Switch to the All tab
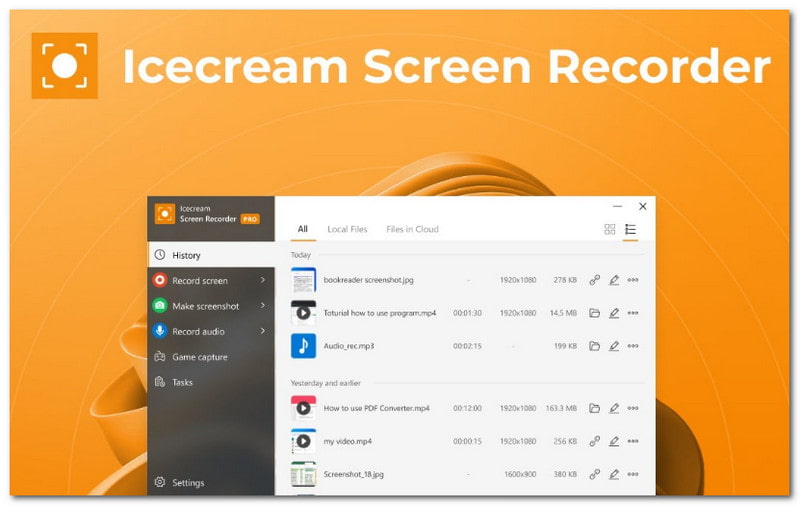The height and width of the screenshot is (506, 800). point(303,229)
